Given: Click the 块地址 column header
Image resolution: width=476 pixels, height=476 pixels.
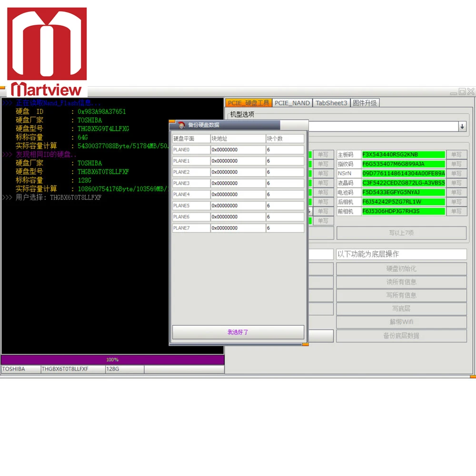Looking at the screenshot, I should tap(238, 139).
